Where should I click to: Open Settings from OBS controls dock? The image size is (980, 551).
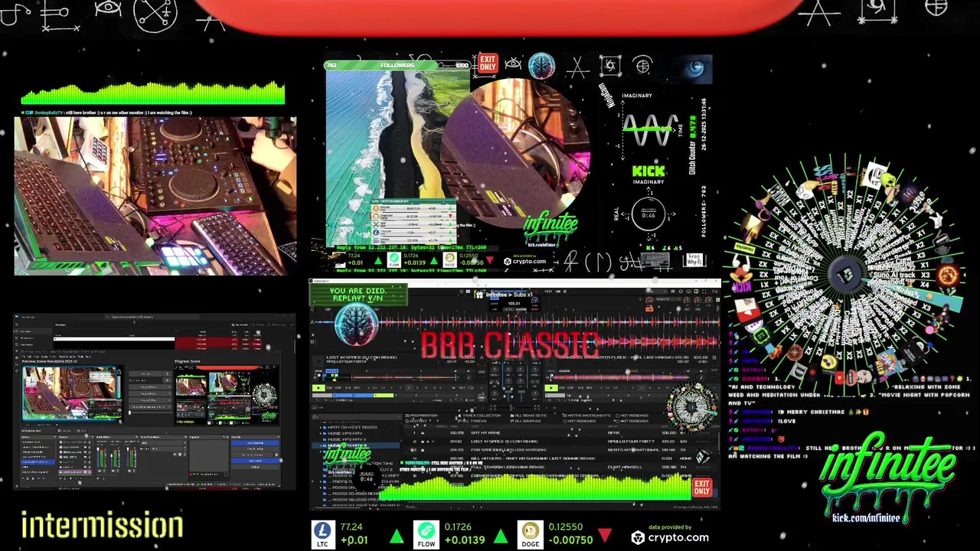[x=255, y=467]
